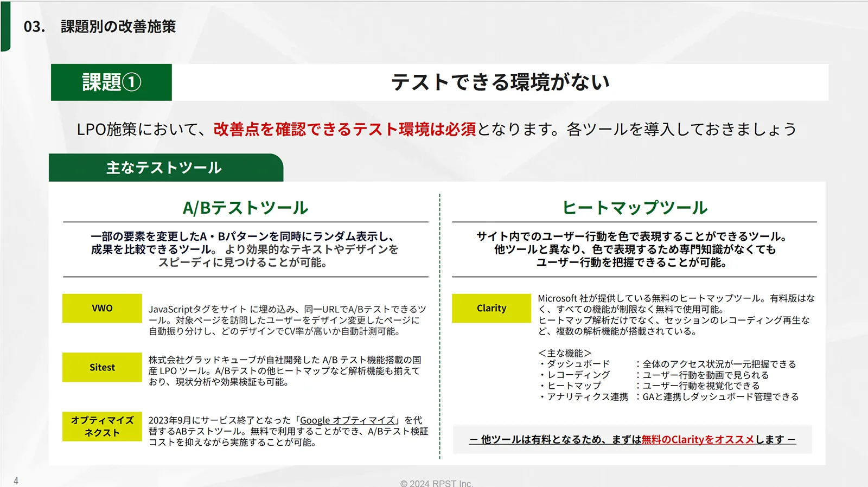Click the 主なテストツール green tab

point(164,168)
